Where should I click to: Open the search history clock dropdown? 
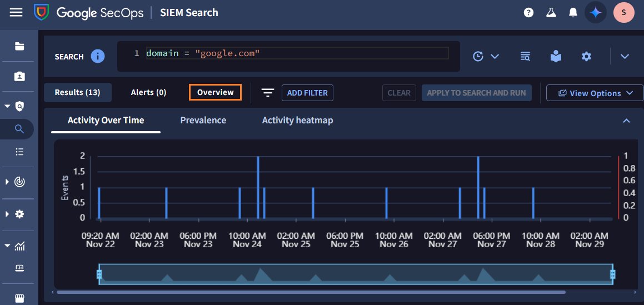coord(486,56)
